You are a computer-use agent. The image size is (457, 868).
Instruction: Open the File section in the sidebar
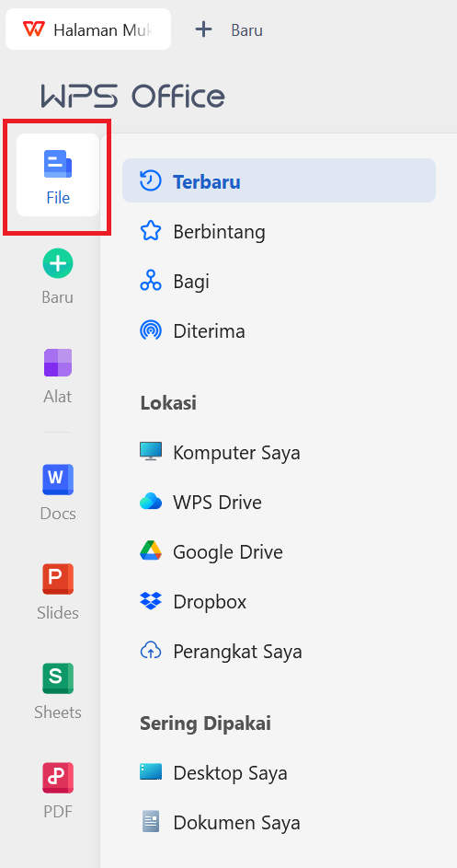(x=58, y=175)
